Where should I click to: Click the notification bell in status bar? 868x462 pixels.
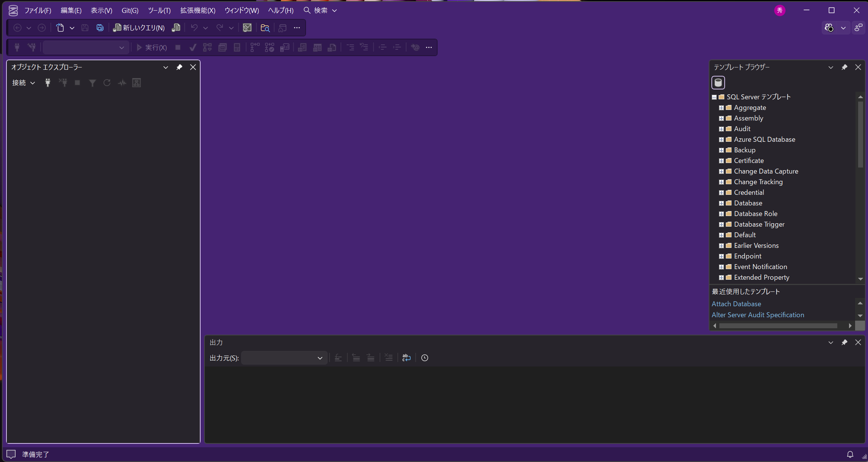tap(850, 454)
